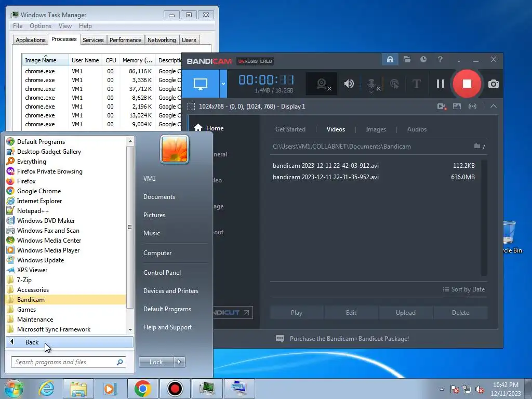This screenshot has width=532, height=399.
Task: Toggle the speaker sound icon in Bandicam
Action: point(349,84)
